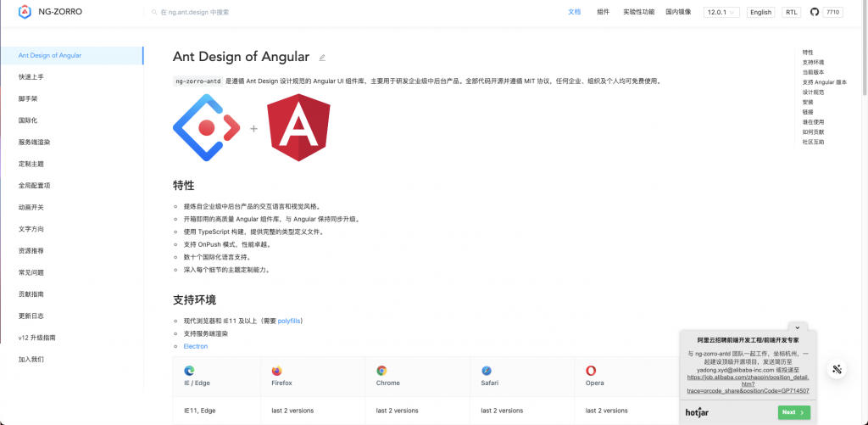This screenshot has width=868, height=425.
Task: Jump to 如何贡献 in the anchor list
Action: (813, 132)
